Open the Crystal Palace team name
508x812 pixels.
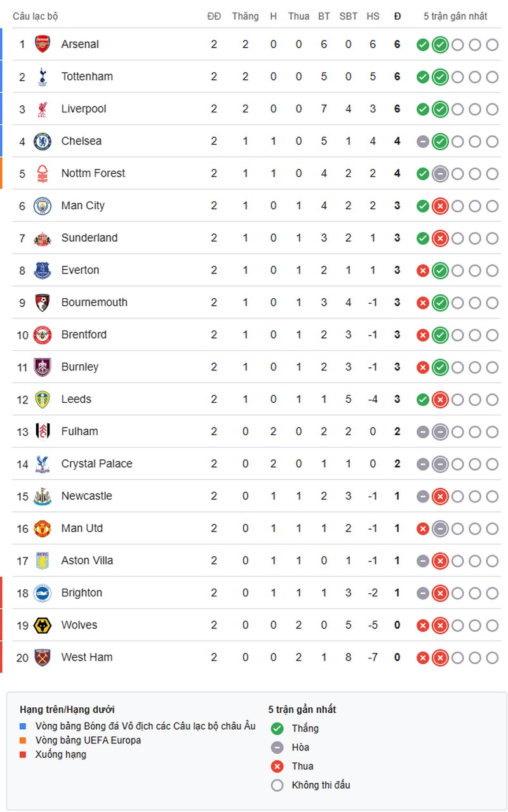pyautogui.click(x=97, y=464)
